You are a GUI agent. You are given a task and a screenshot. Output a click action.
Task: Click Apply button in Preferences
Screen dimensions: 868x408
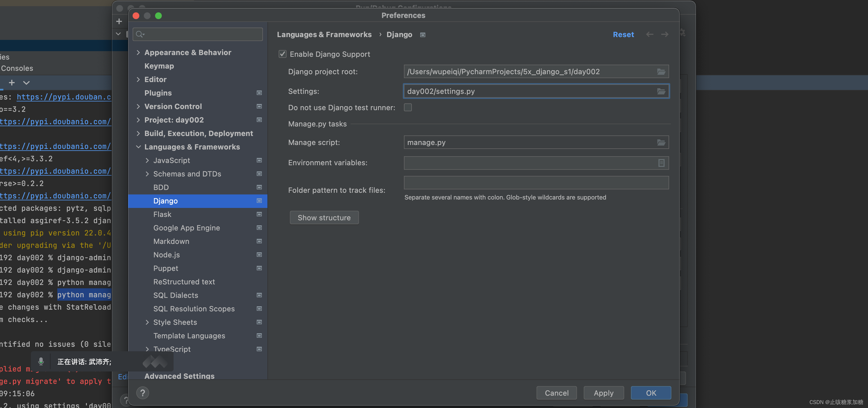coord(603,393)
